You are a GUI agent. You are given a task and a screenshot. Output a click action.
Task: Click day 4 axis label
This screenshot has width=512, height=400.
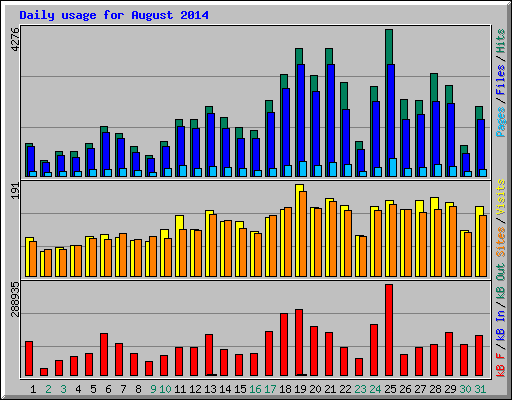click(78, 389)
